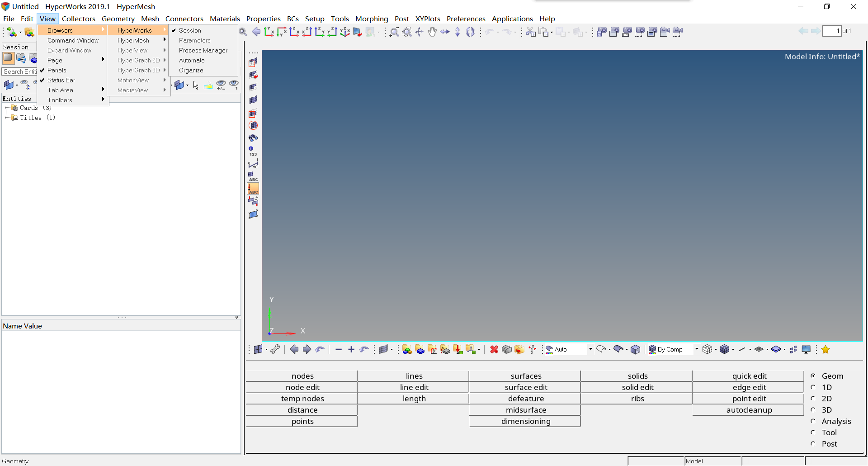Click the Delete red X icon
This screenshot has width=868, height=466.
point(494,349)
